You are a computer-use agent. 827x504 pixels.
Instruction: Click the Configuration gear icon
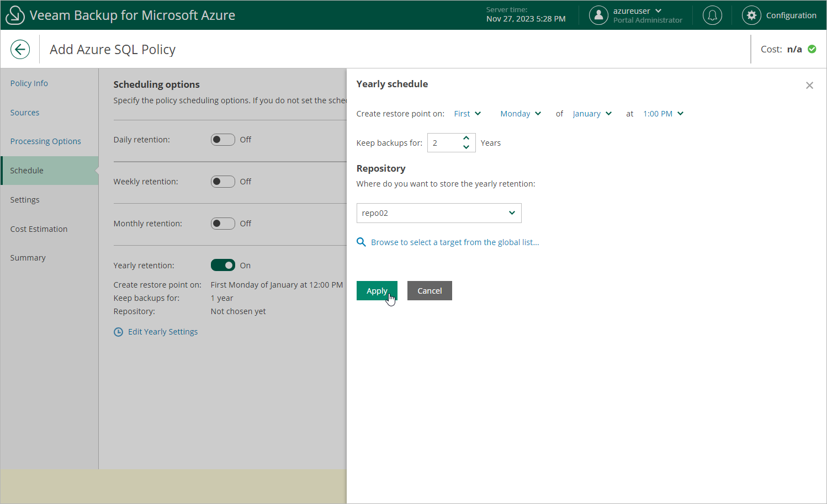click(x=751, y=15)
